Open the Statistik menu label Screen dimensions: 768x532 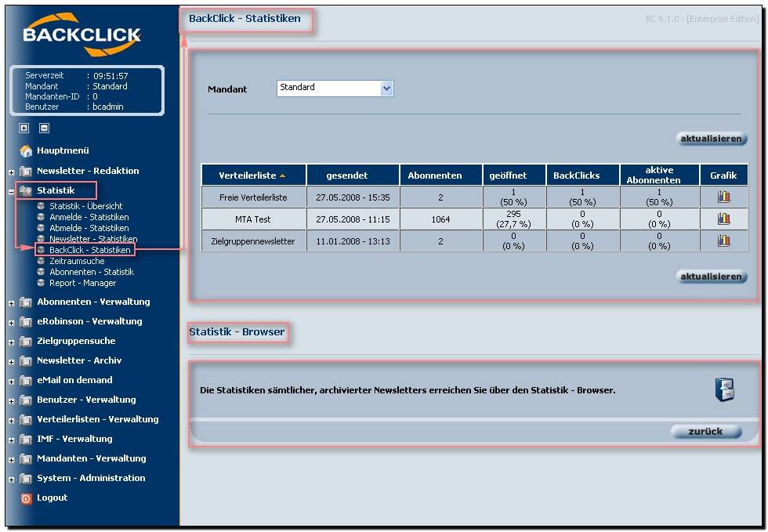click(x=56, y=190)
